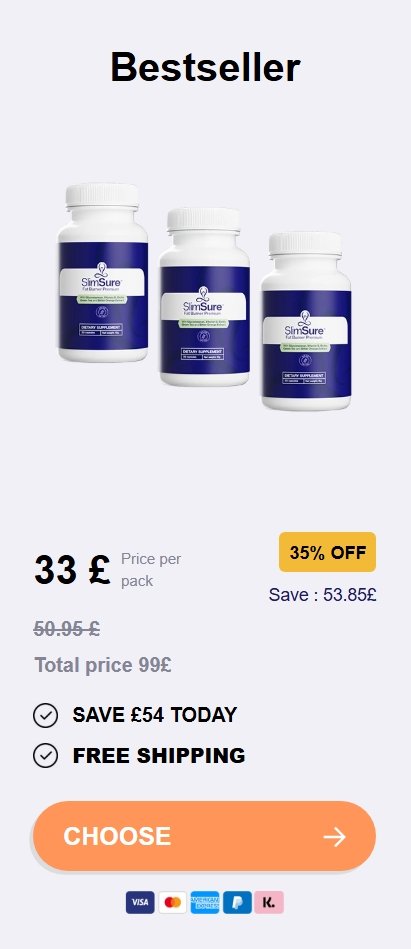This screenshot has height=949, width=411.
Task: Click the Save : 53.85£ label
Action: (x=323, y=594)
